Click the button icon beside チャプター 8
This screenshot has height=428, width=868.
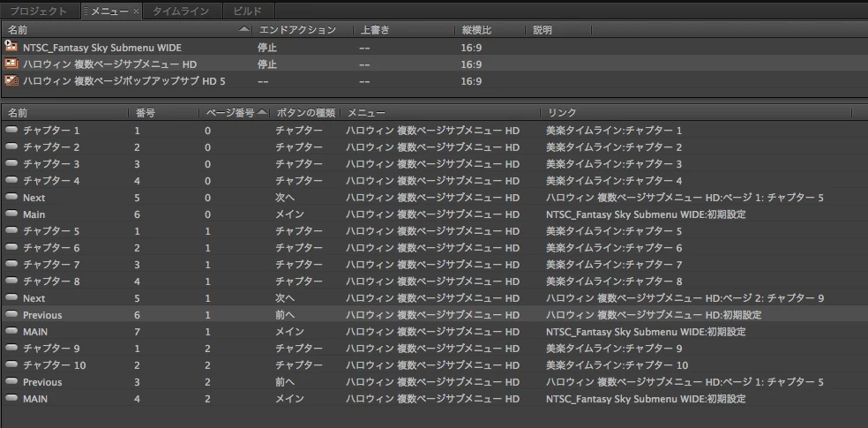(x=11, y=281)
